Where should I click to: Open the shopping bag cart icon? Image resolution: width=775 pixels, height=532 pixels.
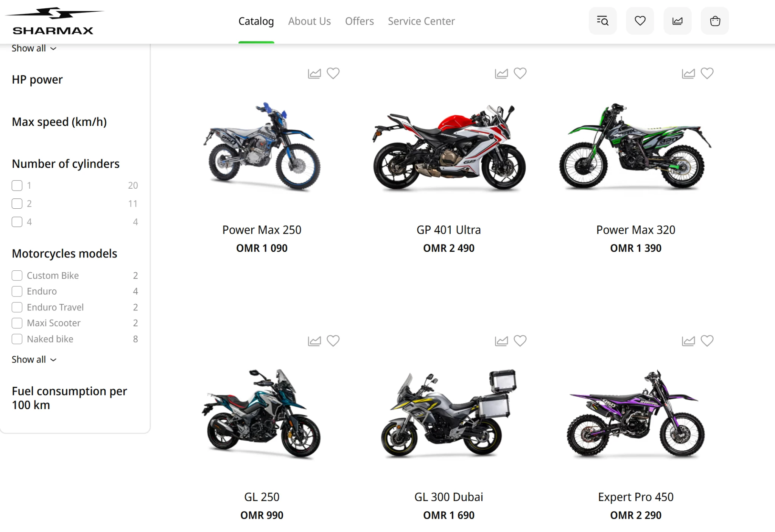point(715,21)
